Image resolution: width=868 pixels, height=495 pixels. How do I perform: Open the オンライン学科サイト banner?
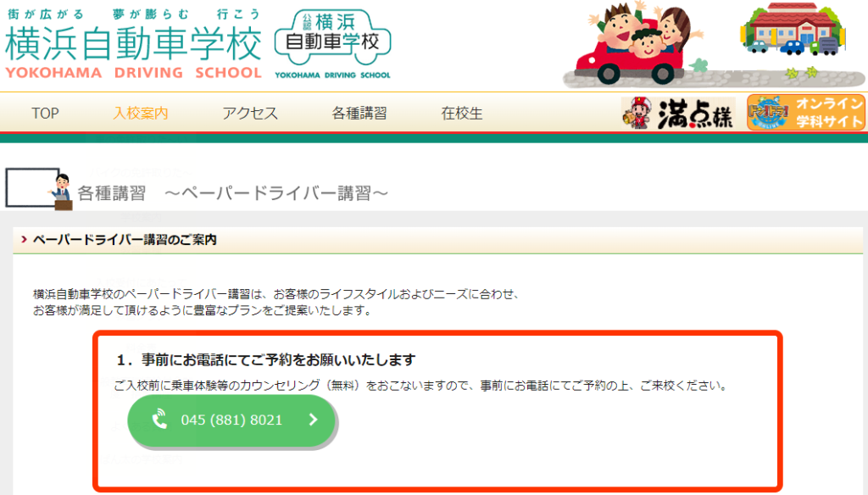pos(805,113)
